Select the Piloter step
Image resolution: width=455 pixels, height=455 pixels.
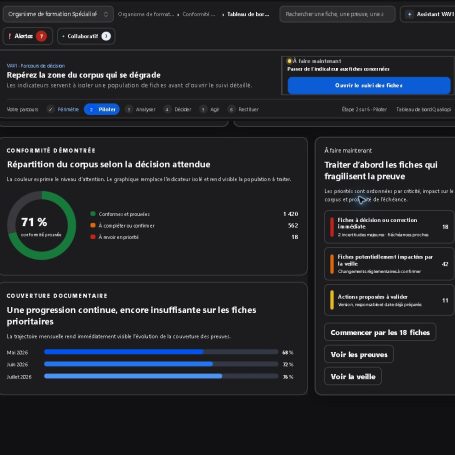102,109
